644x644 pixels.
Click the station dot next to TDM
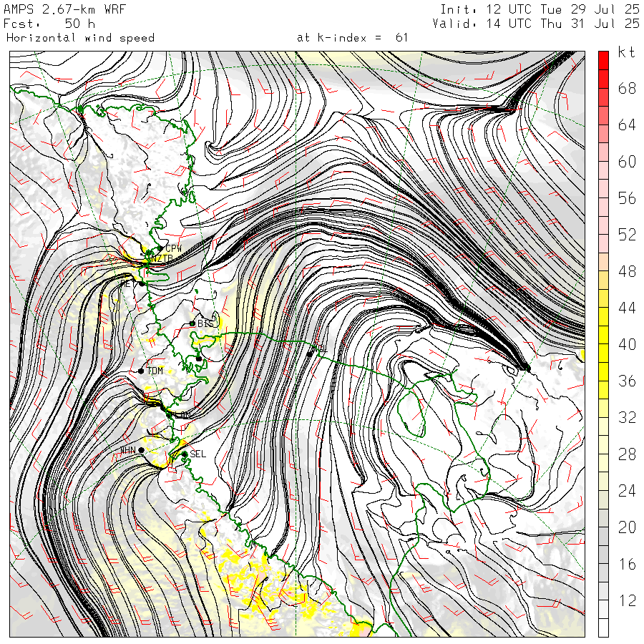point(141,371)
